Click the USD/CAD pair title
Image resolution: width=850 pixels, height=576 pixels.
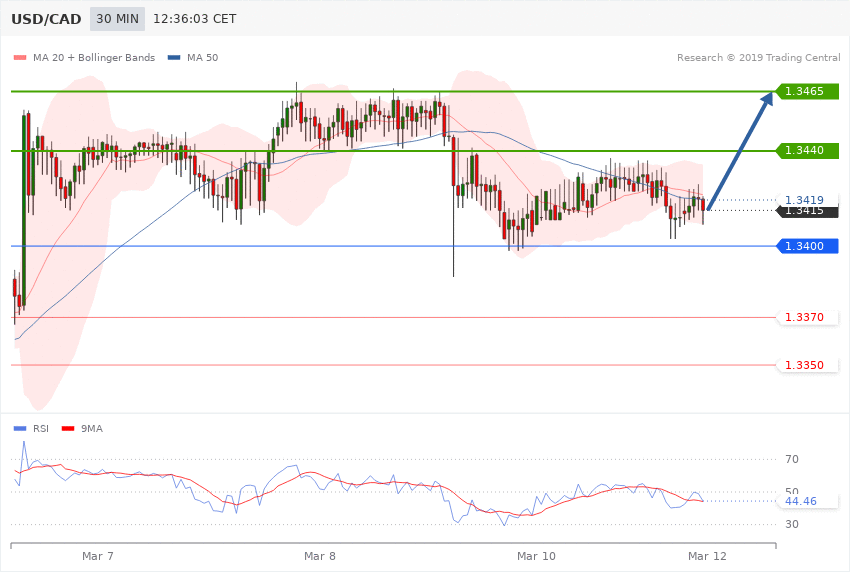[x=46, y=19]
